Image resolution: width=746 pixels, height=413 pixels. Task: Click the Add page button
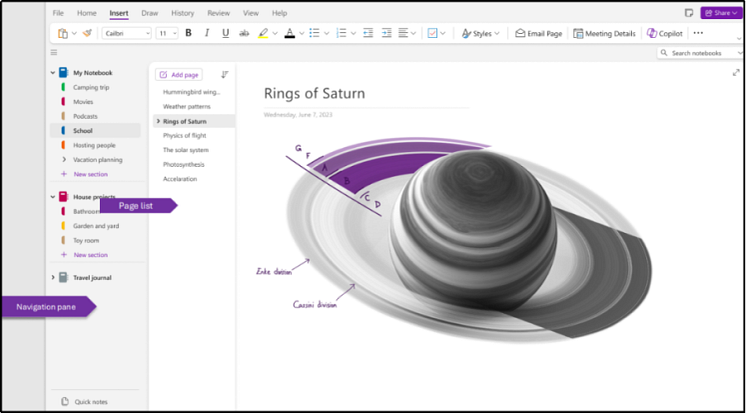click(x=179, y=75)
